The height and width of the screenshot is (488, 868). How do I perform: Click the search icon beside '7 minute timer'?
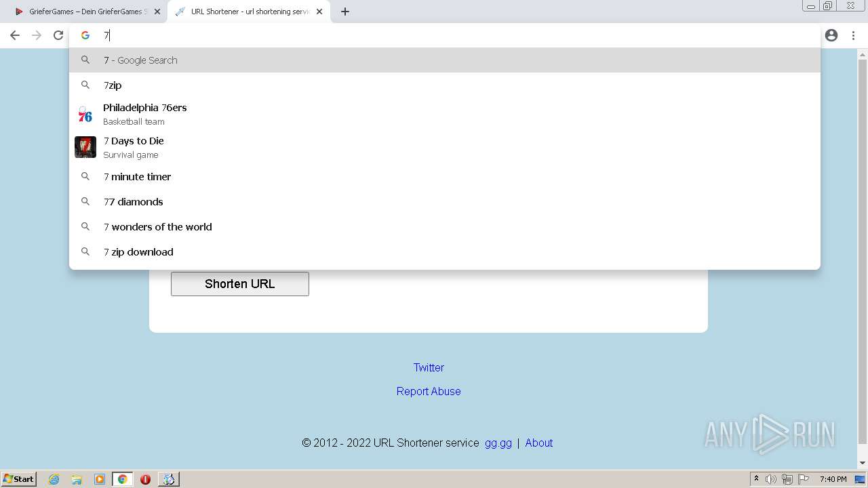tap(85, 176)
